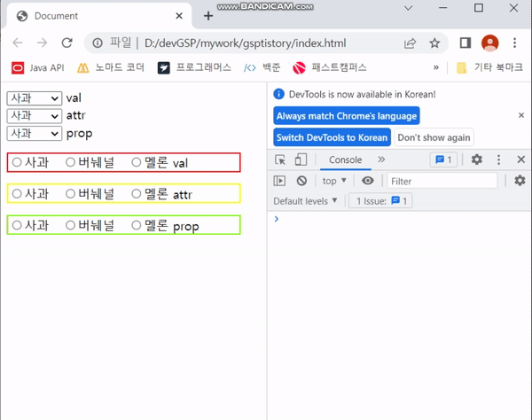Open the Chrome profile avatar
532x420 pixels.
pyautogui.click(x=490, y=43)
